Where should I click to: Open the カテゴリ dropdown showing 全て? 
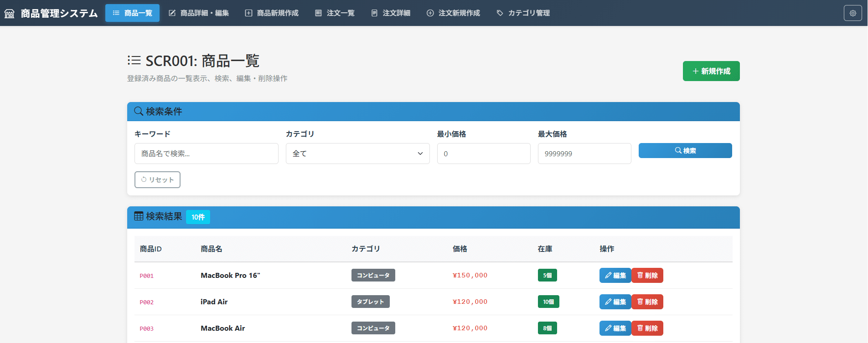pyautogui.click(x=357, y=154)
